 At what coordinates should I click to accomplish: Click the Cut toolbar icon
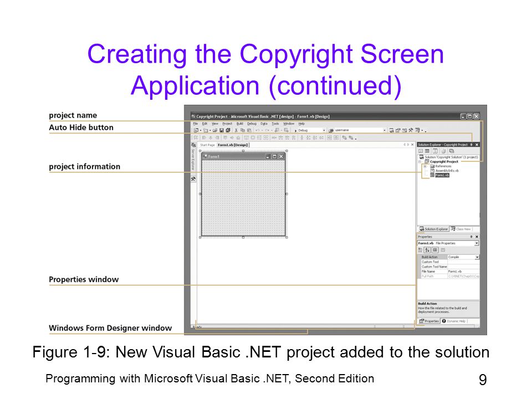coord(236,130)
